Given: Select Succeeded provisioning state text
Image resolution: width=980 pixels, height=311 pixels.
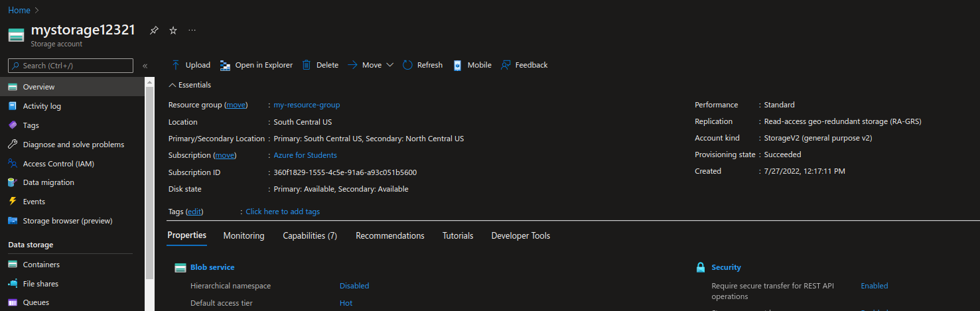Looking at the screenshot, I should click(782, 155).
